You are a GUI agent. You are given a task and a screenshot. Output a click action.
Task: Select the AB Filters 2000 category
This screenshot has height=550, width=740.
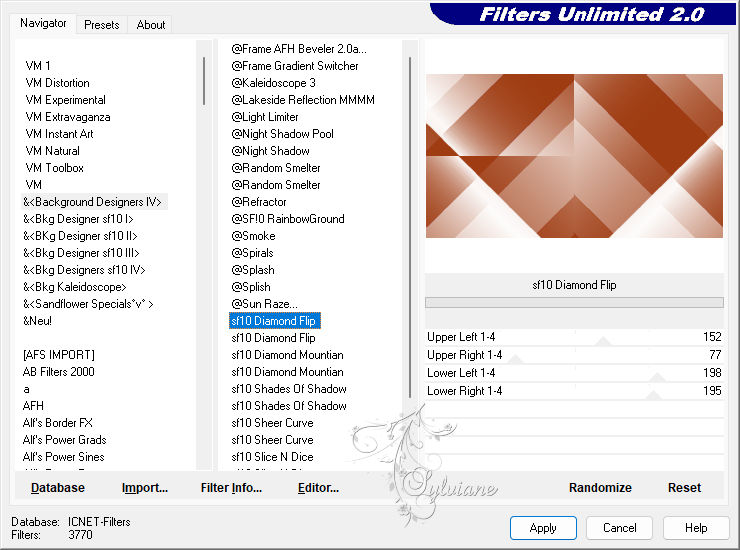pyautogui.click(x=59, y=372)
